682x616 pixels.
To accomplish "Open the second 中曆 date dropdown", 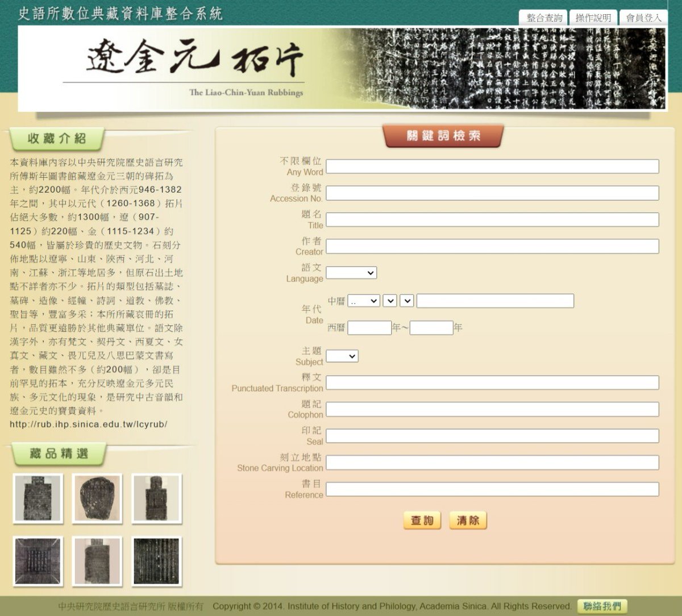I will (x=390, y=301).
